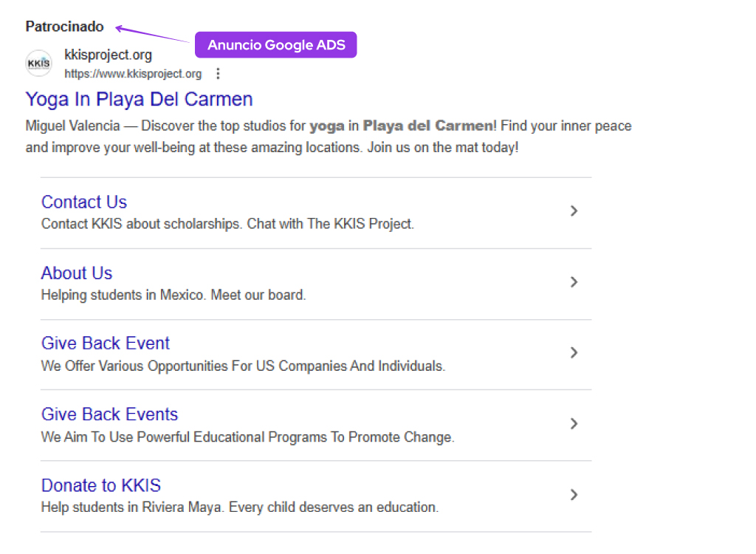Viewport: 756px width, 554px height.
Task: Expand the chevron in the About Us row
Action: 574,282
